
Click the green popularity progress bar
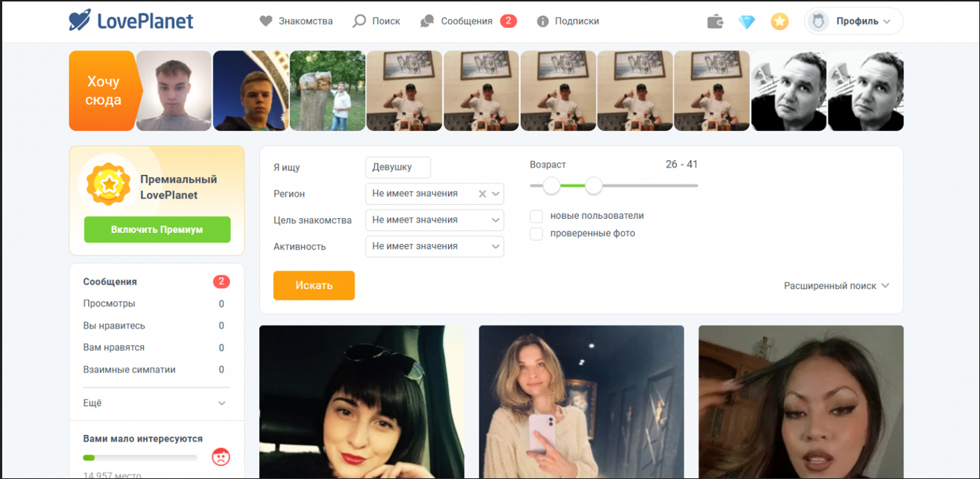pyautogui.click(x=140, y=458)
